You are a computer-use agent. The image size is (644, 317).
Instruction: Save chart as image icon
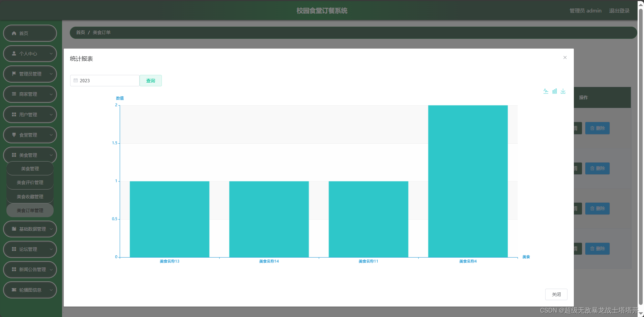click(x=563, y=91)
